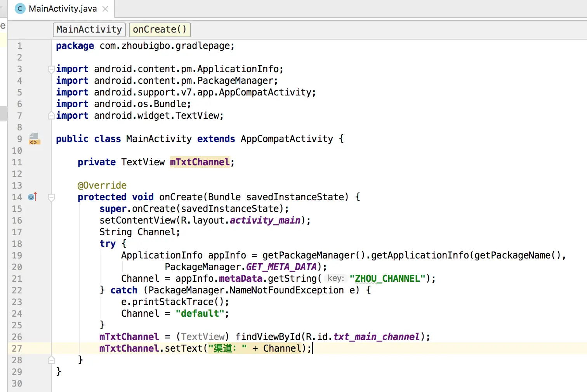Click the android.os.Bundle import
The height and width of the screenshot is (392, 587).
coord(140,104)
